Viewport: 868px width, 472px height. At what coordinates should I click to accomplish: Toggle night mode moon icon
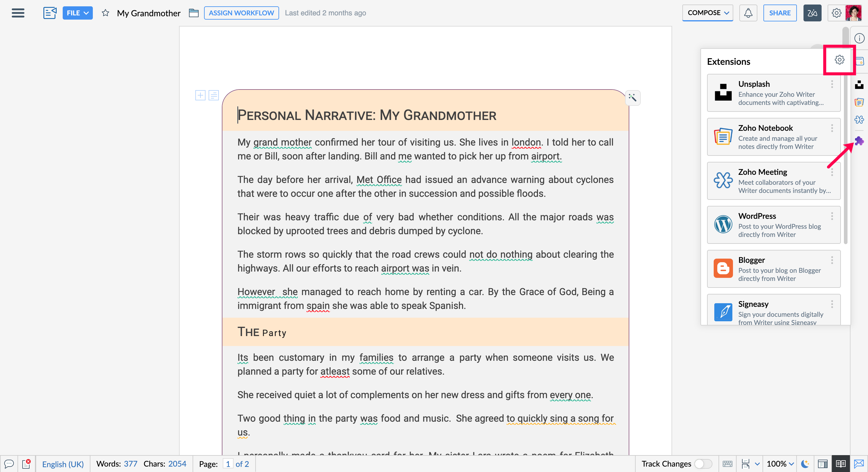click(805, 464)
